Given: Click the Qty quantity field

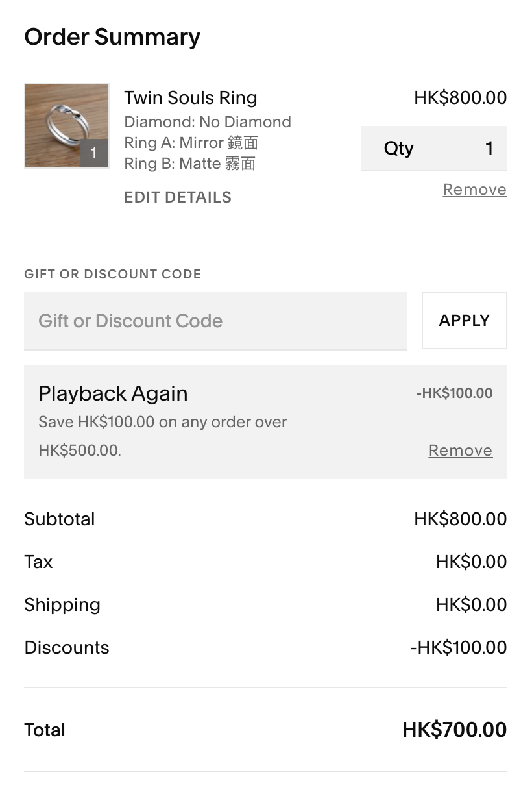Looking at the screenshot, I should tap(434, 149).
